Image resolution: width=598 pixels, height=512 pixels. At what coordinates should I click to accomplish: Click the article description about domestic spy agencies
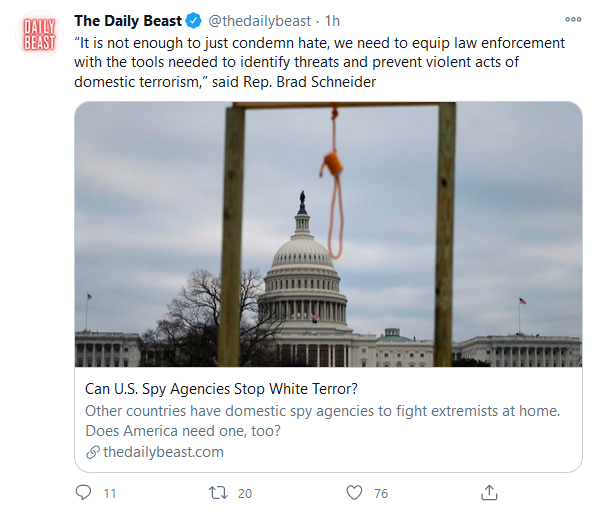click(323, 421)
